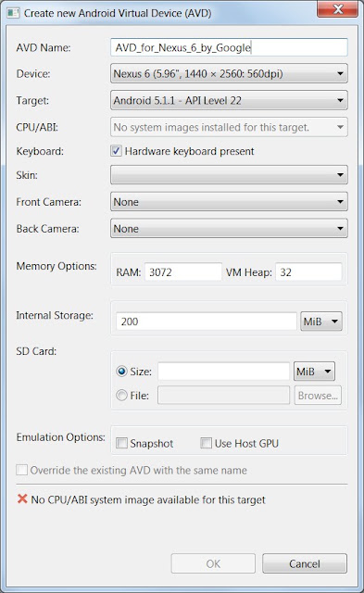
Task: Open the Front Camera dropdown
Action: 229,202
